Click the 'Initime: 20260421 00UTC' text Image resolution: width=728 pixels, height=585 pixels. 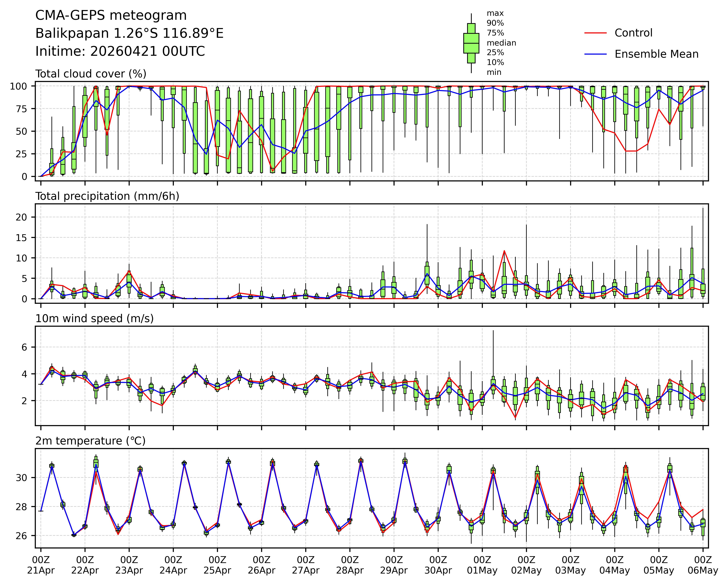tap(120, 51)
